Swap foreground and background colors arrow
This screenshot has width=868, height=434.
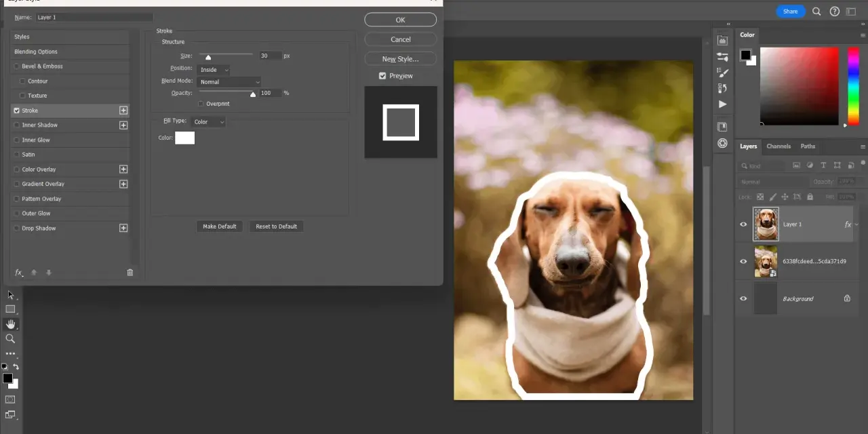tap(16, 367)
